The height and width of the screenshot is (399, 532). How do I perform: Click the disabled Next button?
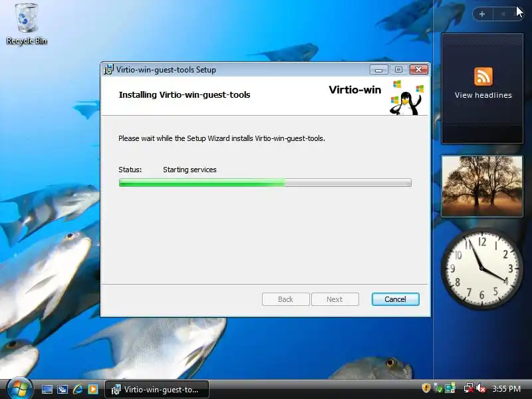[x=335, y=299]
